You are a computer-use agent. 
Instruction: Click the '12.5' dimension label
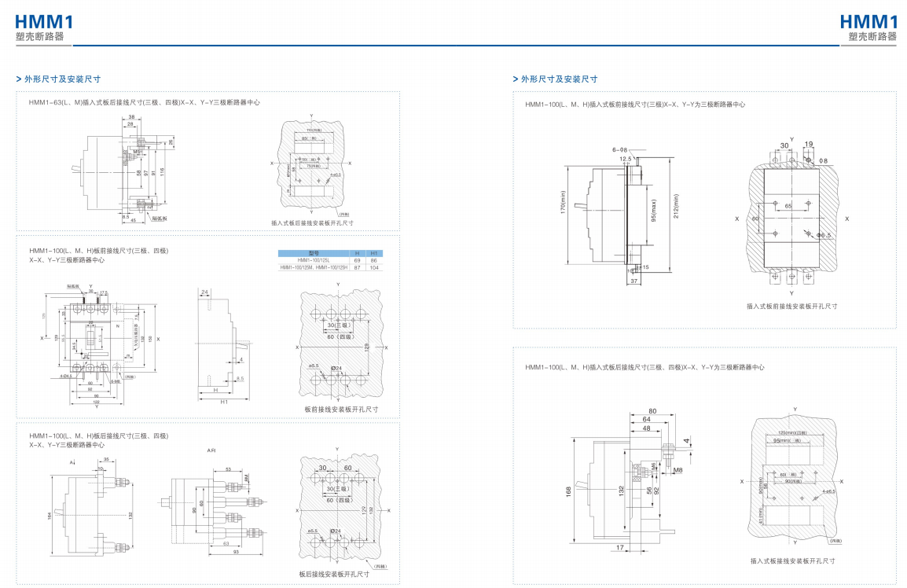pos(626,159)
